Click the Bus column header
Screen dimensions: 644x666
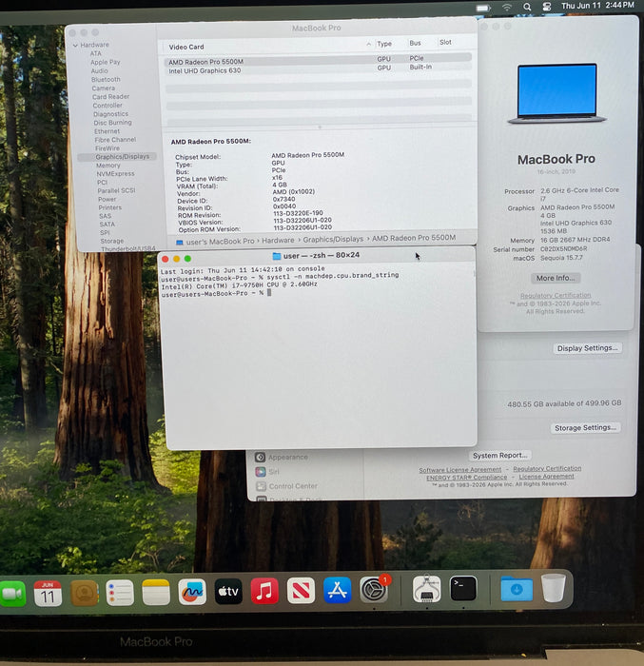click(x=415, y=43)
